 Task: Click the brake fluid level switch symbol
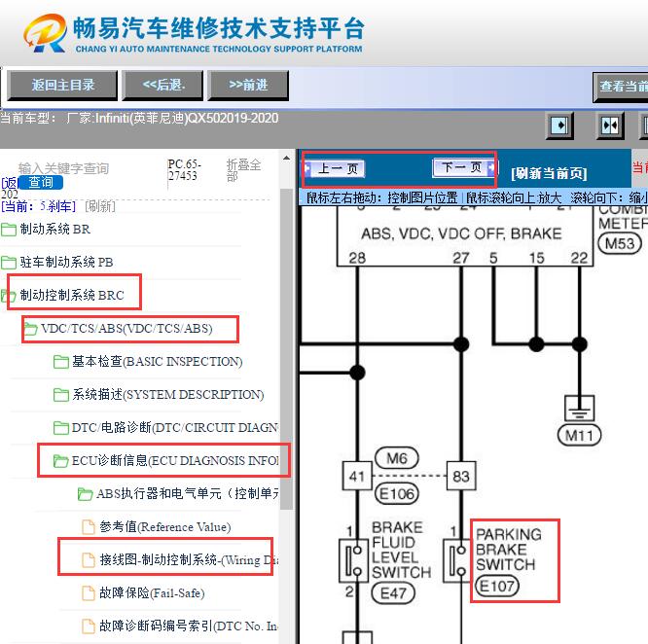(354, 560)
